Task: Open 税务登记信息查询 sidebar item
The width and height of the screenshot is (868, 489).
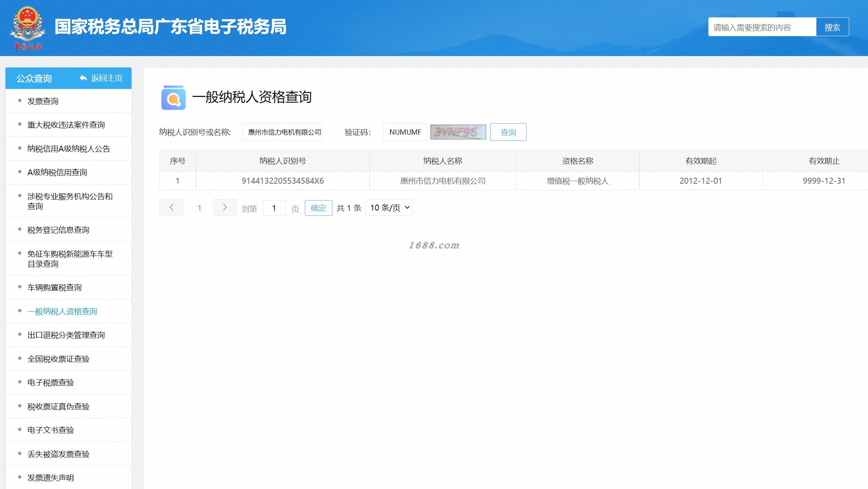Action: 58,230
